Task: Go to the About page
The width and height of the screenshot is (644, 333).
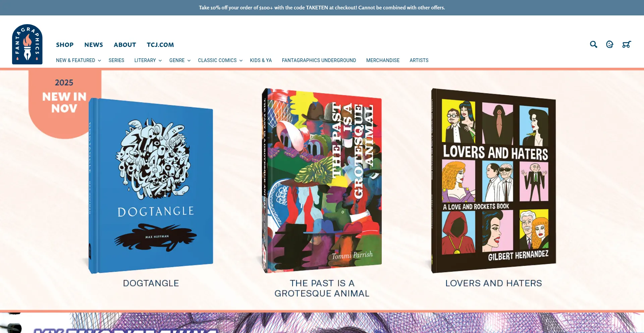Action: [x=125, y=45]
